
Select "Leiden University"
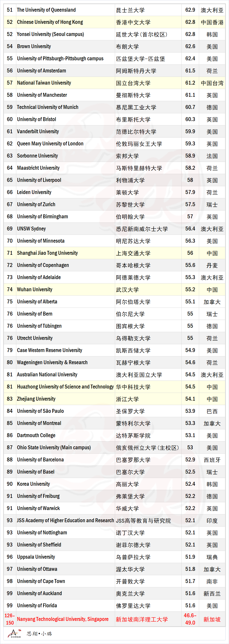[x=34, y=192]
